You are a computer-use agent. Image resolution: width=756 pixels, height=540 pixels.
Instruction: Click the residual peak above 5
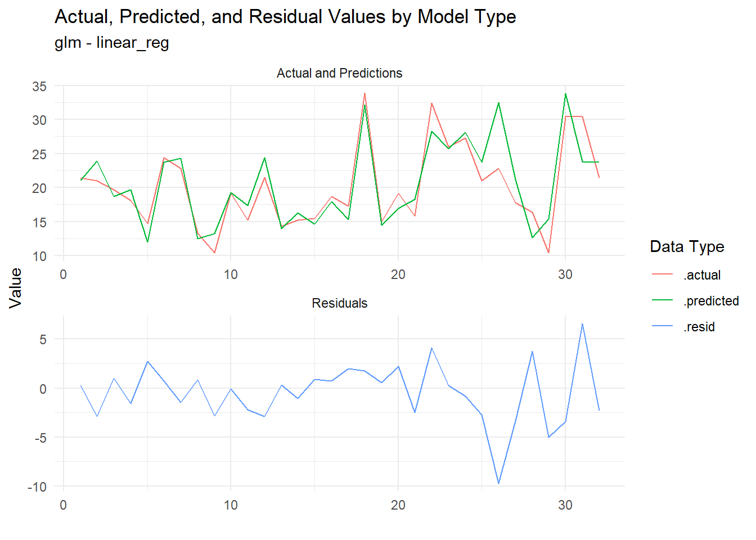pos(582,324)
